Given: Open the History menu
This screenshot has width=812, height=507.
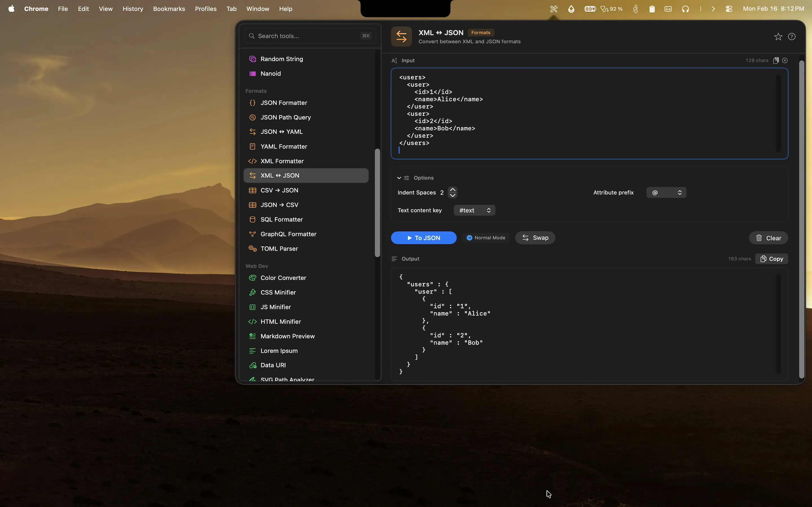Looking at the screenshot, I should (133, 9).
